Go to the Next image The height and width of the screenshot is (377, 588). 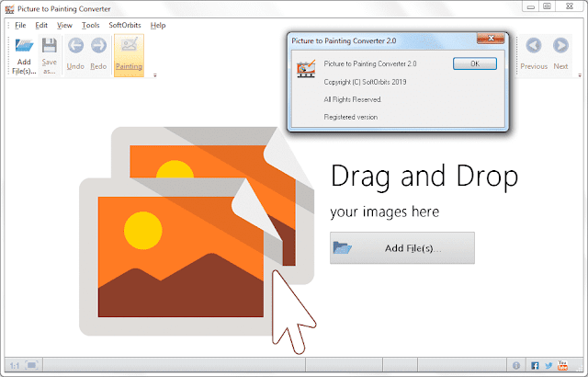(x=560, y=55)
